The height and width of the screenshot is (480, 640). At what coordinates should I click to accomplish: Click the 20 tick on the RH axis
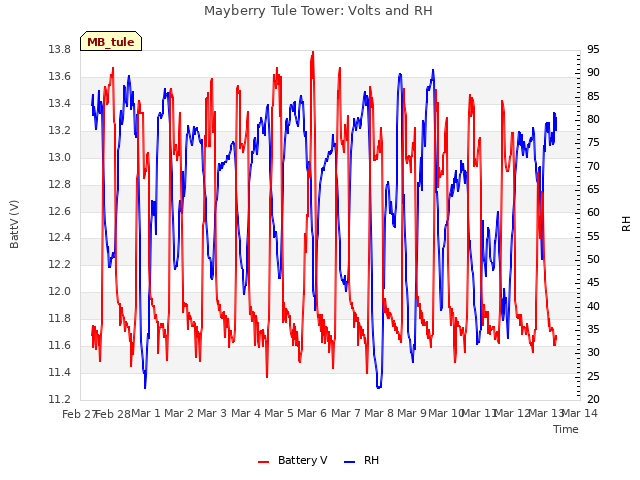[593, 400]
